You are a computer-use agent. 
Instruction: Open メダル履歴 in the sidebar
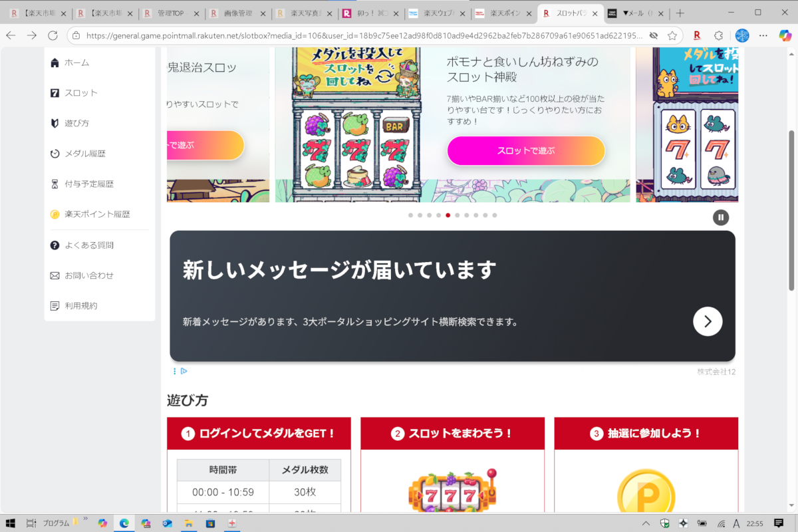tap(100, 154)
